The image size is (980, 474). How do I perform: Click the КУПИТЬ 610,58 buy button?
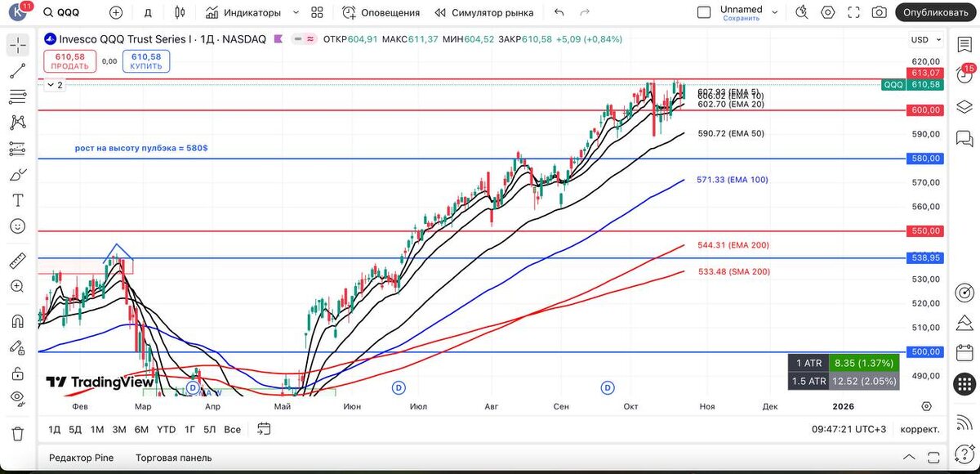(x=146, y=61)
